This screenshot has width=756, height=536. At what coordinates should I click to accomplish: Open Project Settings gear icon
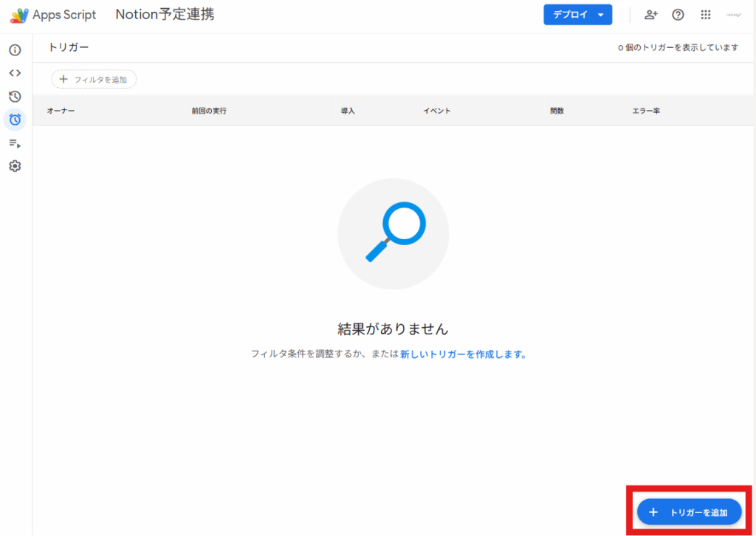[x=15, y=166]
